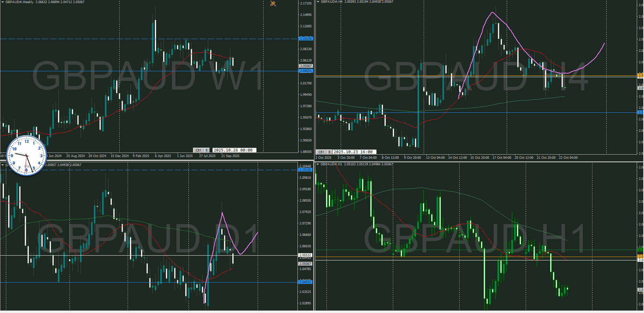Click the analog clock widget

click(27, 156)
